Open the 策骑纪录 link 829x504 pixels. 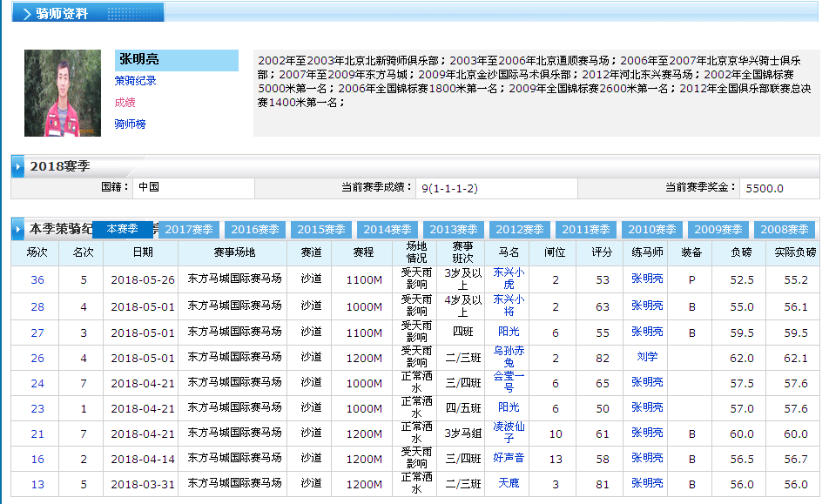click(135, 81)
